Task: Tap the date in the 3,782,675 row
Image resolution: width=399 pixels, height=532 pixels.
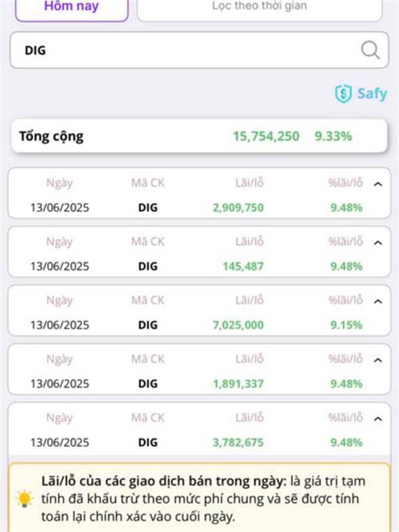Action: pos(60,442)
